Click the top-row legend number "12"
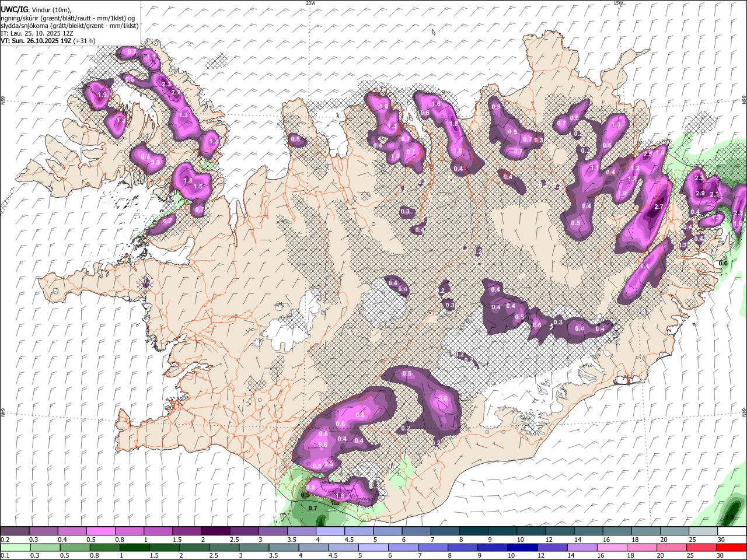 pos(549,540)
